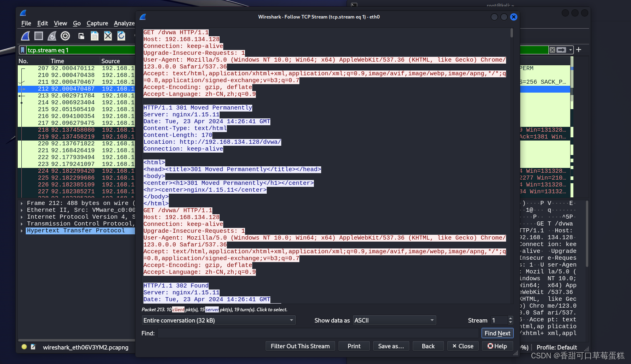Select packet 212 in the packet list
Image resolution: width=631 pixels, height=364 pixels.
click(x=77, y=89)
